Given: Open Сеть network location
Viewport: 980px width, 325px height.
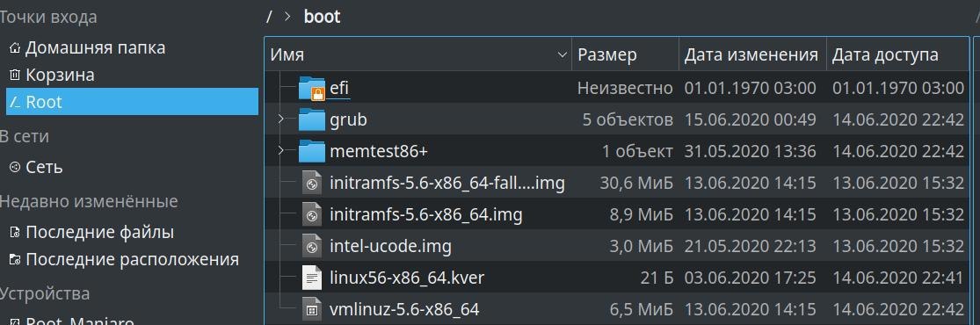Looking at the screenshot, I should [x=36, y=168].
